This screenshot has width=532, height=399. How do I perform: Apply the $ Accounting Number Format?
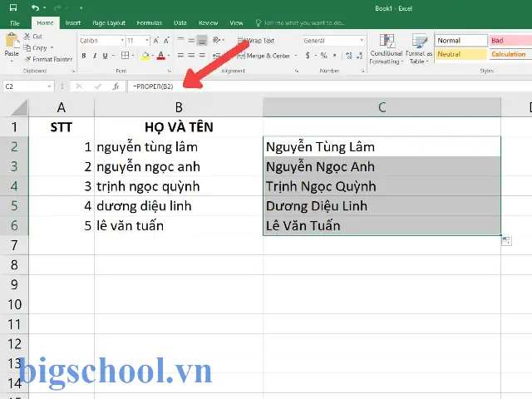[x=308, y=56]
